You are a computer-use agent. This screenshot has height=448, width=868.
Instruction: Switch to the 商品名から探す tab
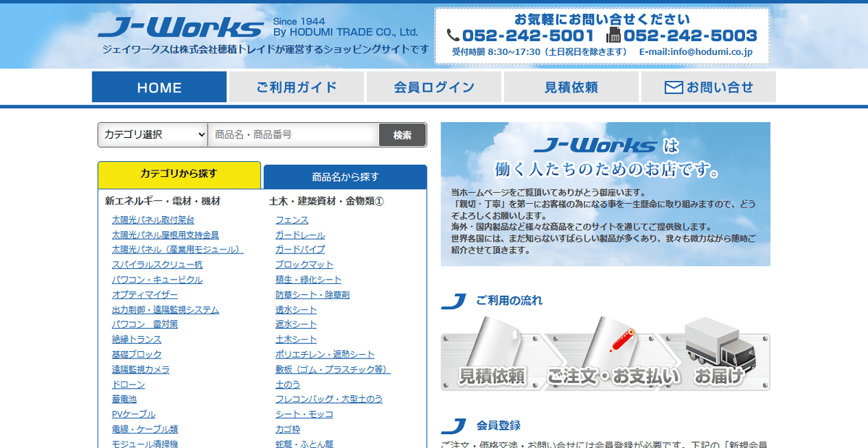click(345, 176)
